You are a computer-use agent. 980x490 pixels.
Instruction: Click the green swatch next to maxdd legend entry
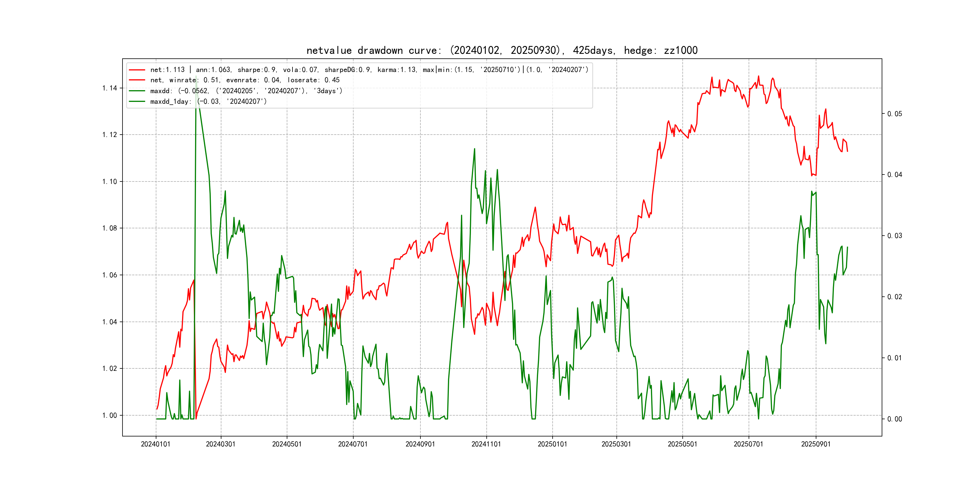click(x=137, y=90)
